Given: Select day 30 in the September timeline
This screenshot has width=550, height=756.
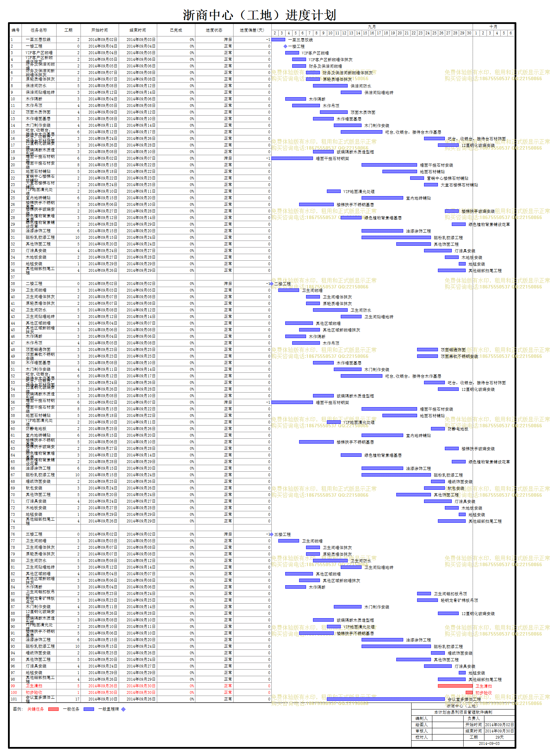Looking at the screenshot, I should click(x=469, y=33).
